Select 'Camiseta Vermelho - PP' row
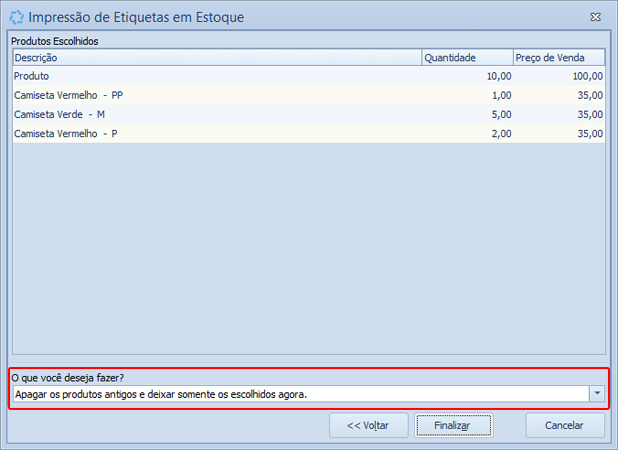The width and height of the screenshot is (618, 450). [309, 95]
